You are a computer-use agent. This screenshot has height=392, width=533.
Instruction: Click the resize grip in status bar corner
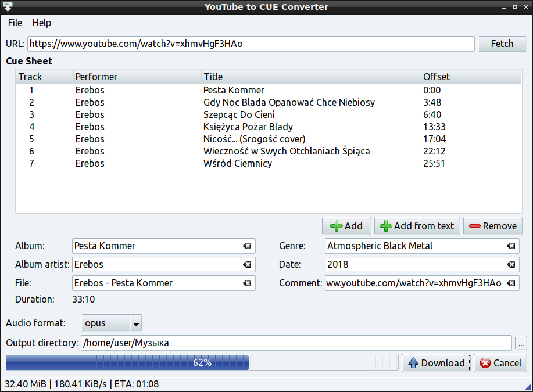528,386
